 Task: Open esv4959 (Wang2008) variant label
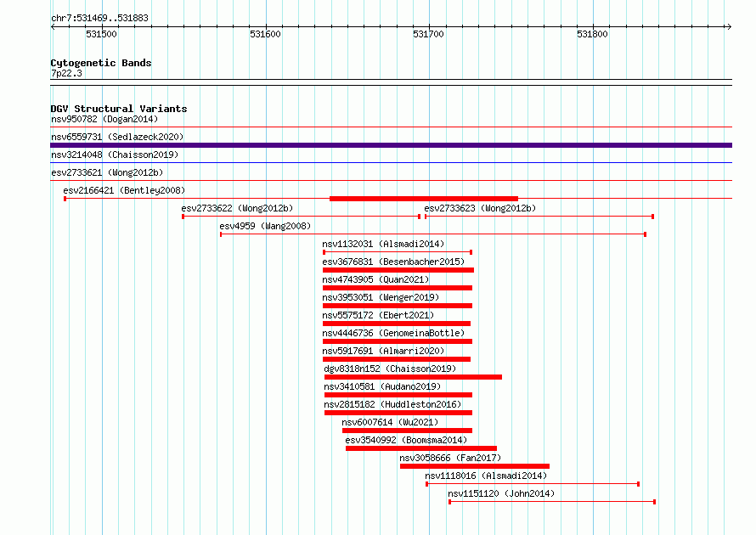265,226
